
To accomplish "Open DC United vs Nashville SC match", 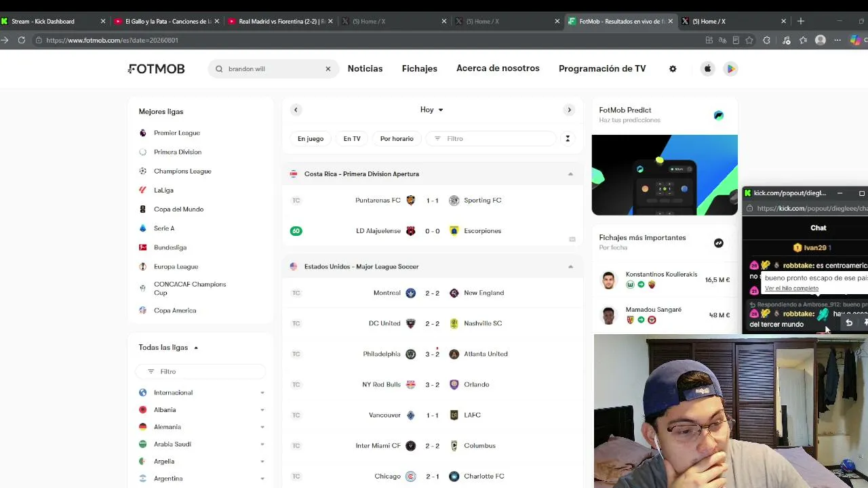I will [x=433, y=323].
